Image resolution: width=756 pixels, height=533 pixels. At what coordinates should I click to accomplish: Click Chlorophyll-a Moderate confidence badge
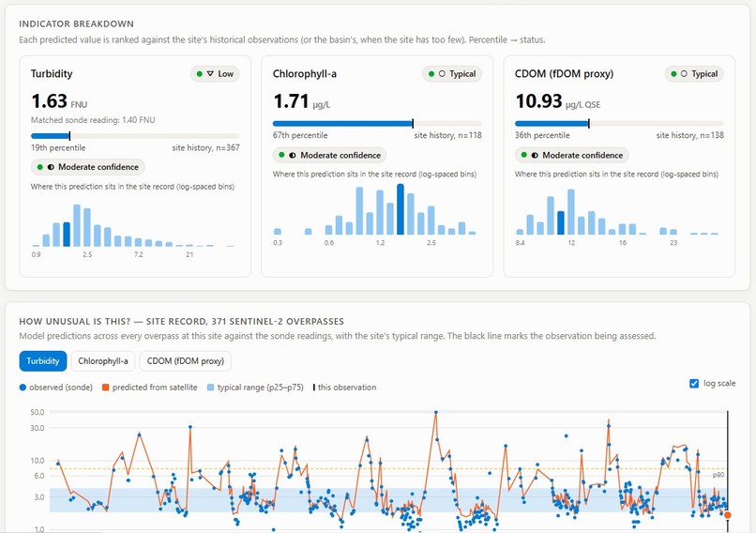tap(330, 156)
